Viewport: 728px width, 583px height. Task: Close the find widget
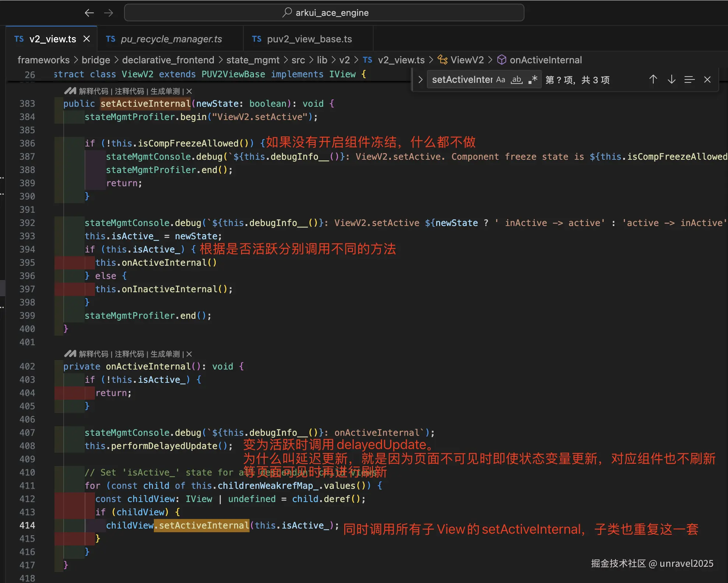[707, 79]
